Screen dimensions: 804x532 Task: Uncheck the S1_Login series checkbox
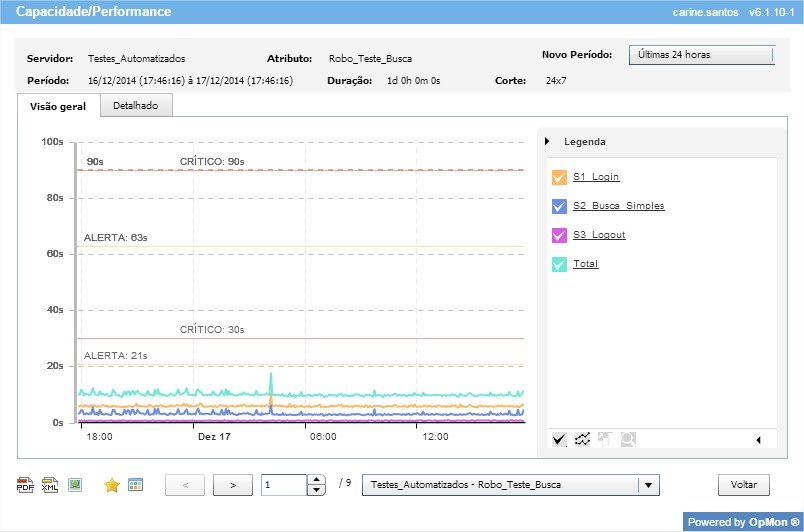pyautogui.click(x=560, y=178)
